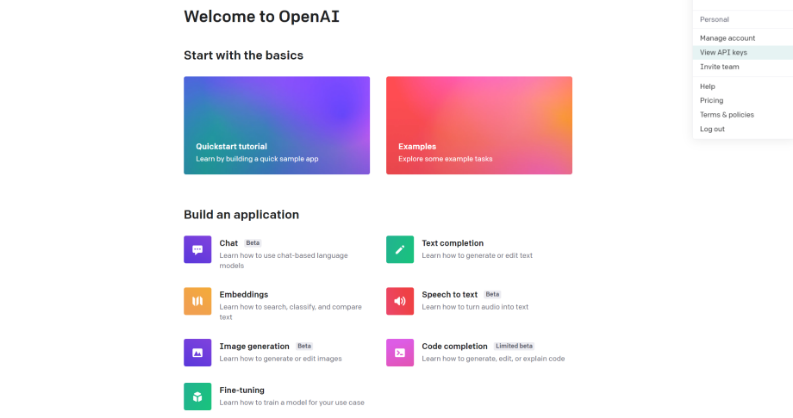Select Pricing in the account menu
The height and width of the screenshot is (418, 793).
[x=742, y=101]
